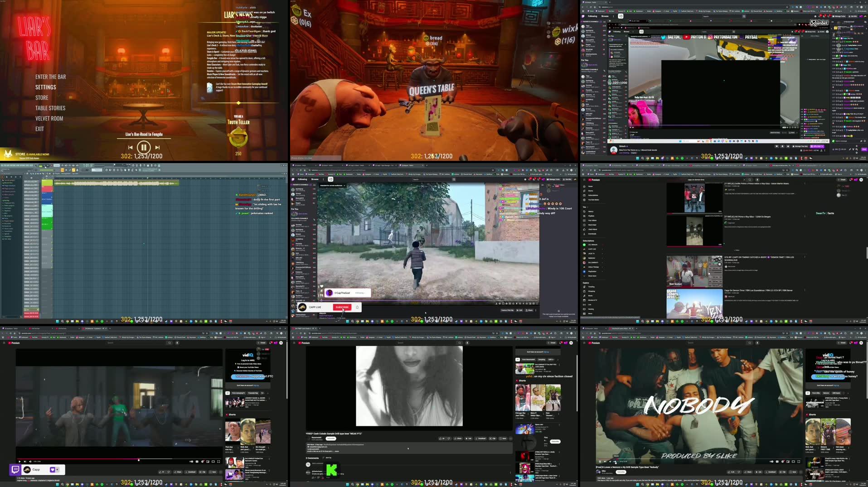Click Clip scissors under bottom-left YouTube video

(202, 472)
